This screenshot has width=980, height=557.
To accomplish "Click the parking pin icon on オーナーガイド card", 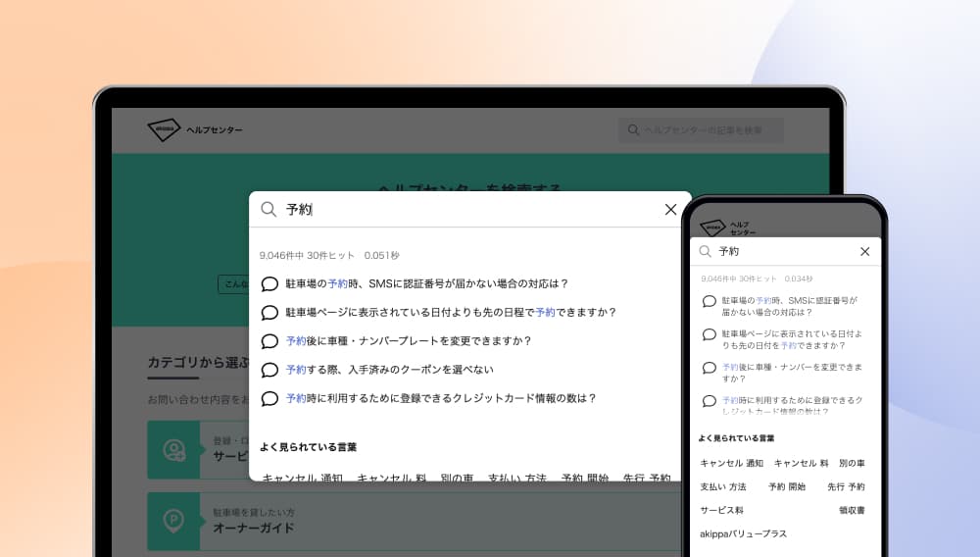I will coord(173,521).
